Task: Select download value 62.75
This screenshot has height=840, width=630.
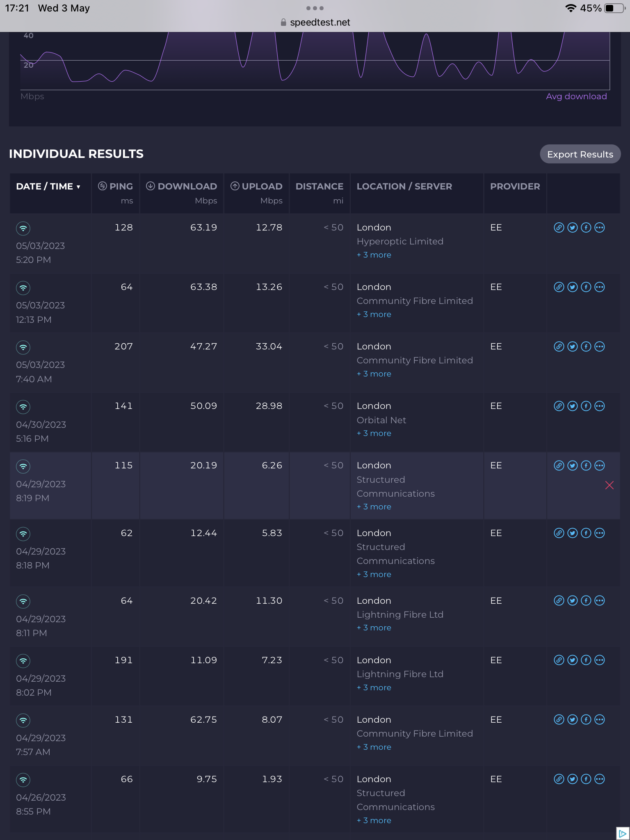Action: [203, 720]
